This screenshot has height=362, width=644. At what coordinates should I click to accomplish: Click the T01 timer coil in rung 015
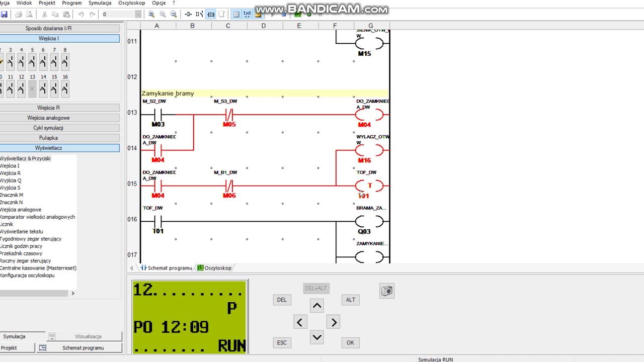(x=370, y=187)
